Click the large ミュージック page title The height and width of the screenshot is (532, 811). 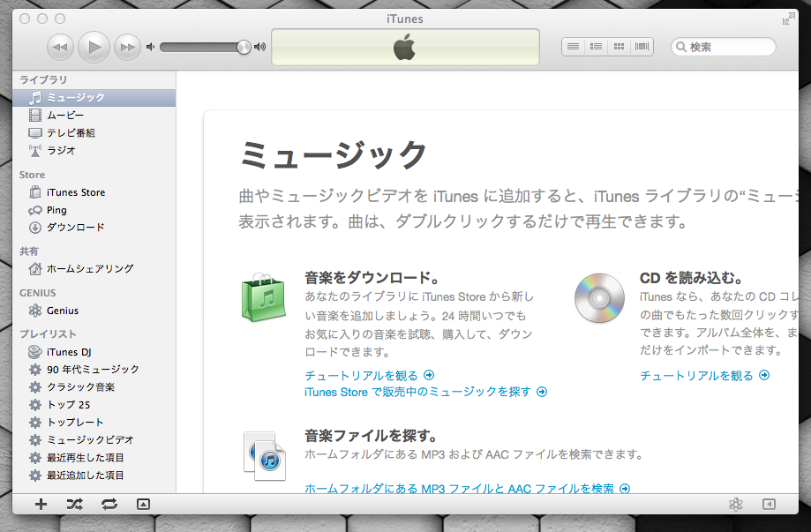coord(334,154)
